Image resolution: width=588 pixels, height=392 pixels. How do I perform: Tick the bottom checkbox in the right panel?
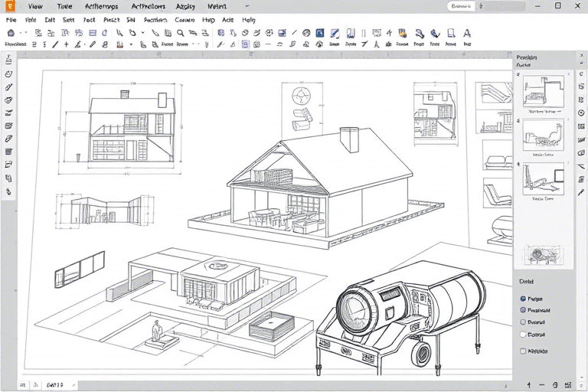(523, 351)
